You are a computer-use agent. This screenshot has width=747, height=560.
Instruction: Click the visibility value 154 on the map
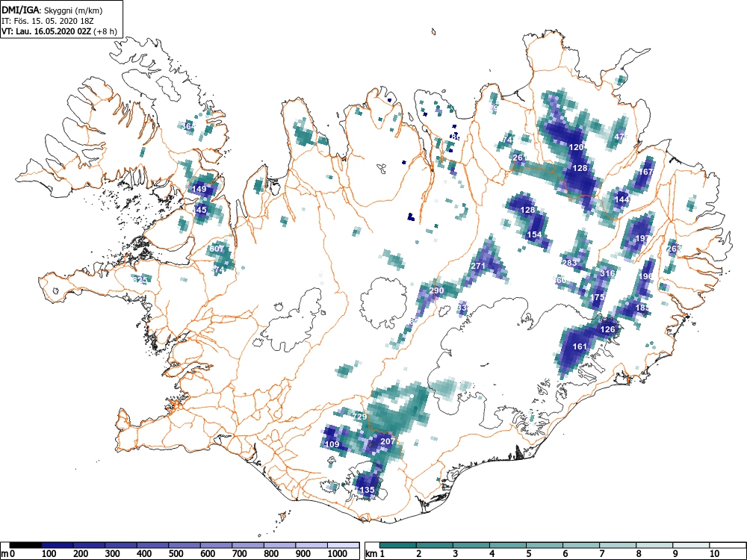(x=535, y=234)
